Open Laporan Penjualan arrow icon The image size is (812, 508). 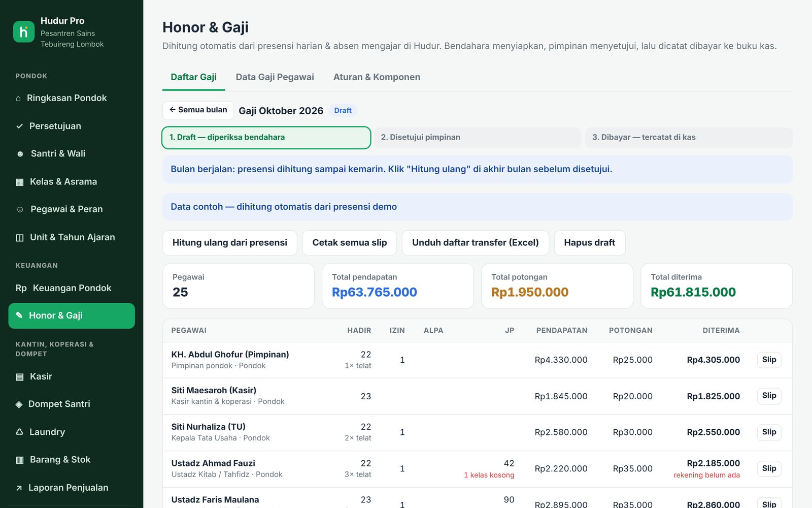tap(19, 488)
